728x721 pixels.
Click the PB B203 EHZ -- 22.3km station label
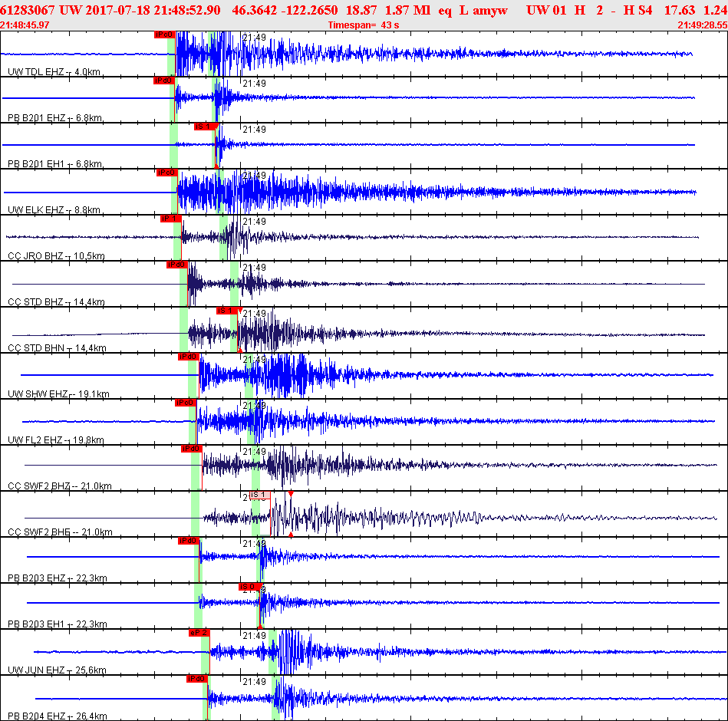click(57, 578)
